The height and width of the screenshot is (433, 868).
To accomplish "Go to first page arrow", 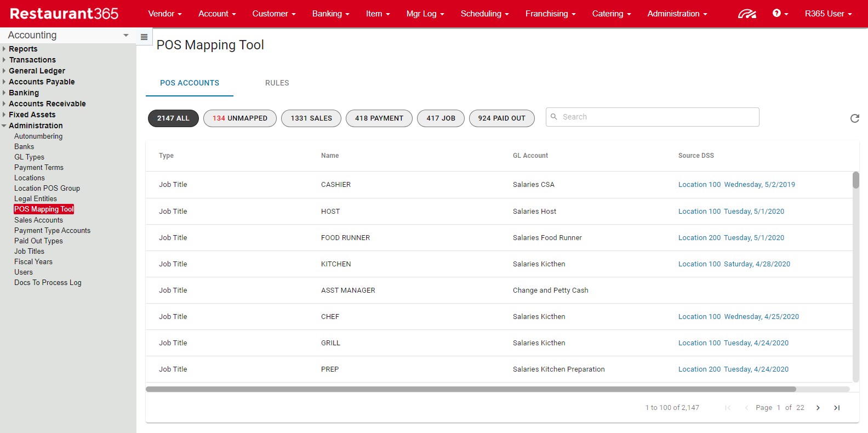I will (728, 408).
